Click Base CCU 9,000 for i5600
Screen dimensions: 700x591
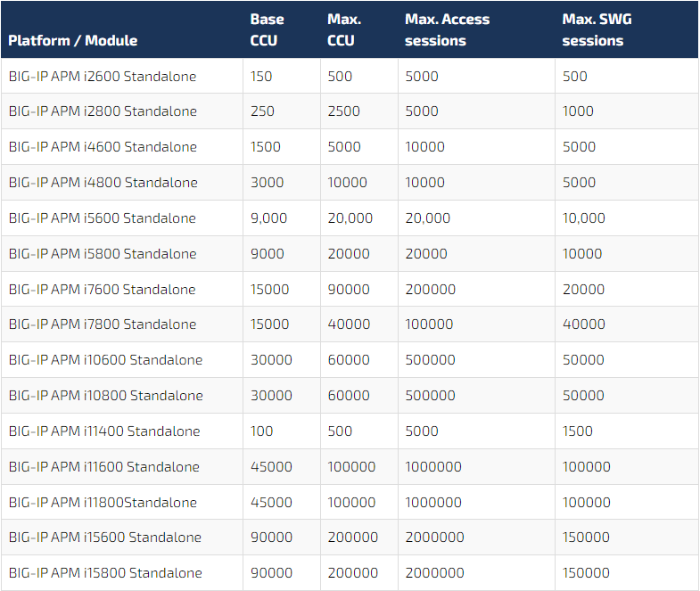pos(268,218)
